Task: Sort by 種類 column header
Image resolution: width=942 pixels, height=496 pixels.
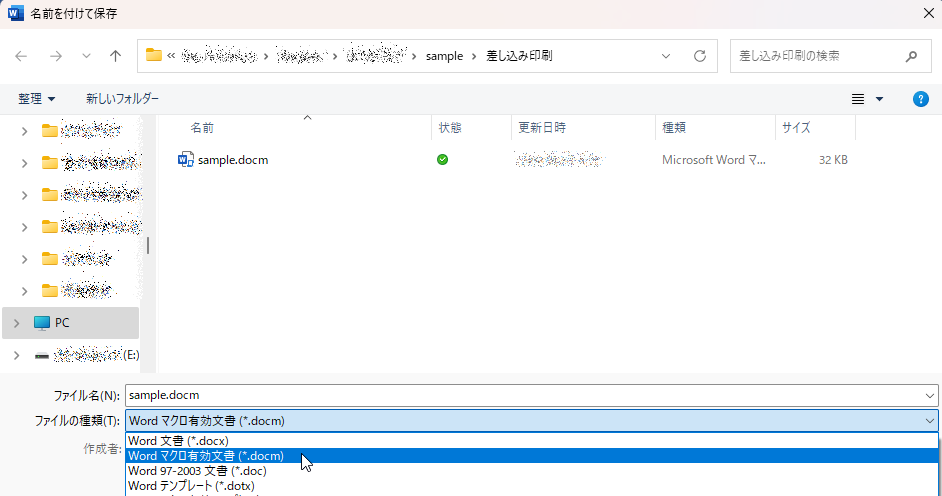Action: click(x=674, y=127)
